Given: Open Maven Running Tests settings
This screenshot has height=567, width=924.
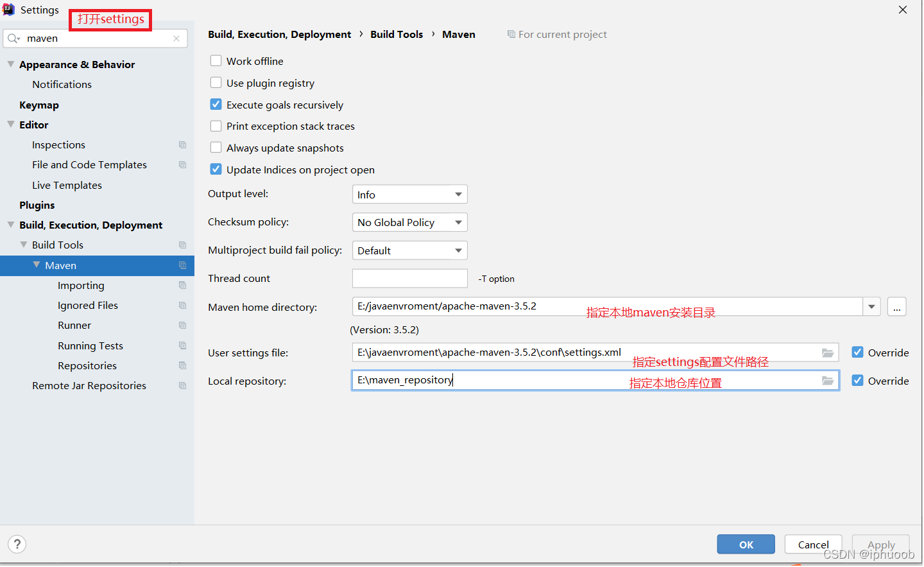Looking at the screenshot, I should [x=90, y=346].
